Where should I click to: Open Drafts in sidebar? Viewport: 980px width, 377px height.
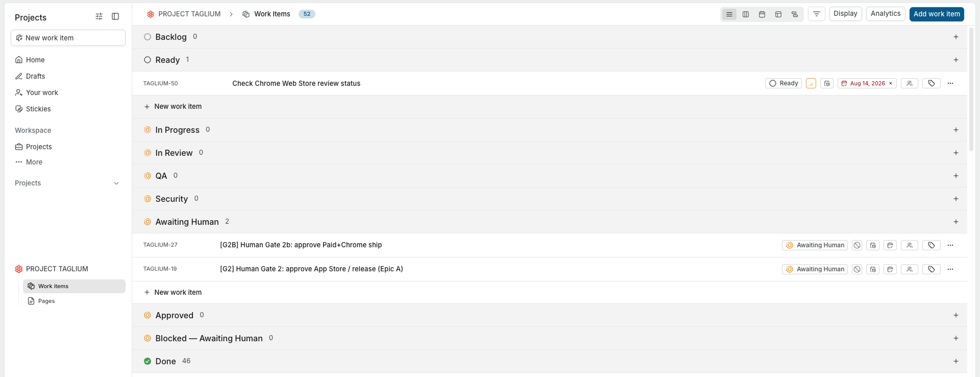pyautogui.click(x=68, y=76)
